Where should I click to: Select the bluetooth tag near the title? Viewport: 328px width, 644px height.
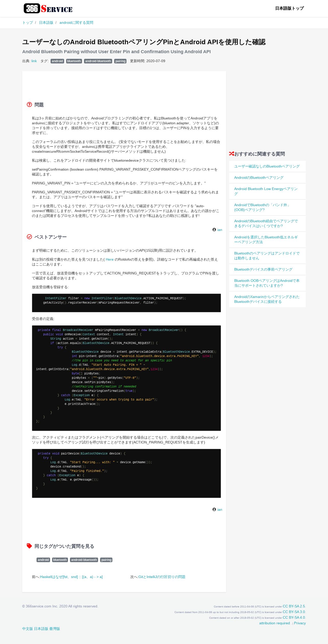click(74, 61)
